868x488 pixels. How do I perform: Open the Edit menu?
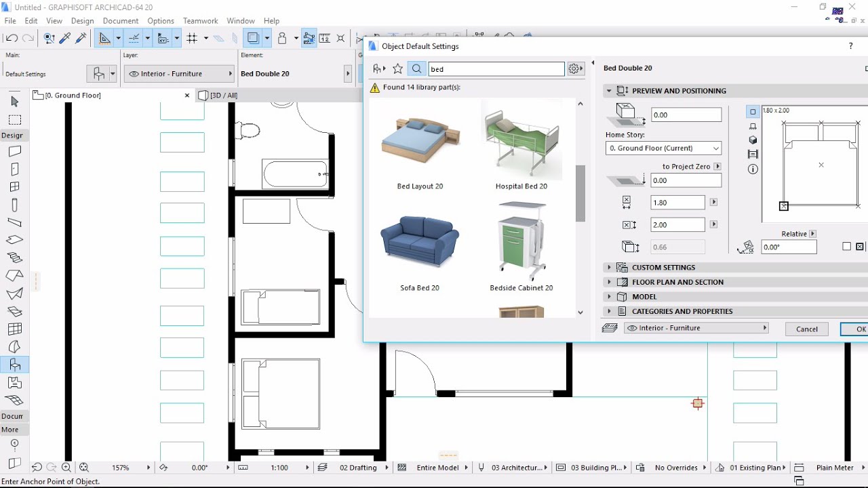31,21
